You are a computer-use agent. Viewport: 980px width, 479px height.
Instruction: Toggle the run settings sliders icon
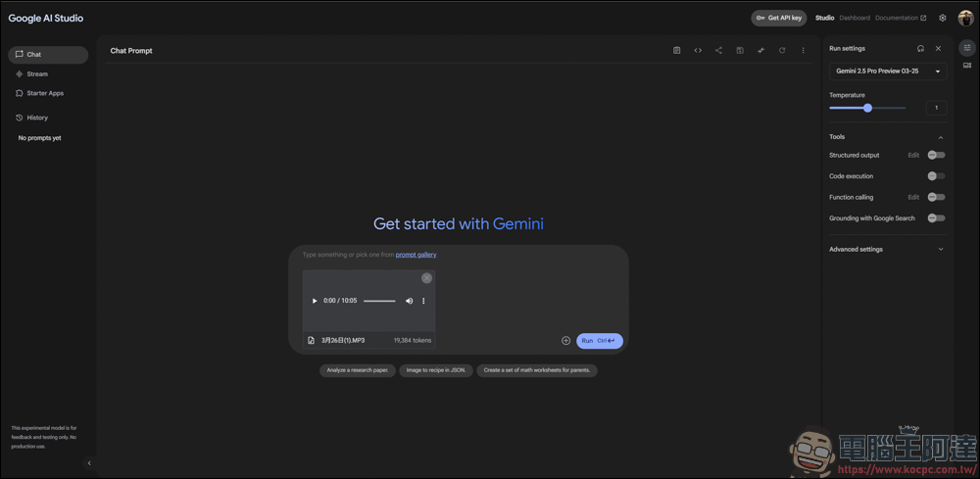967,47
